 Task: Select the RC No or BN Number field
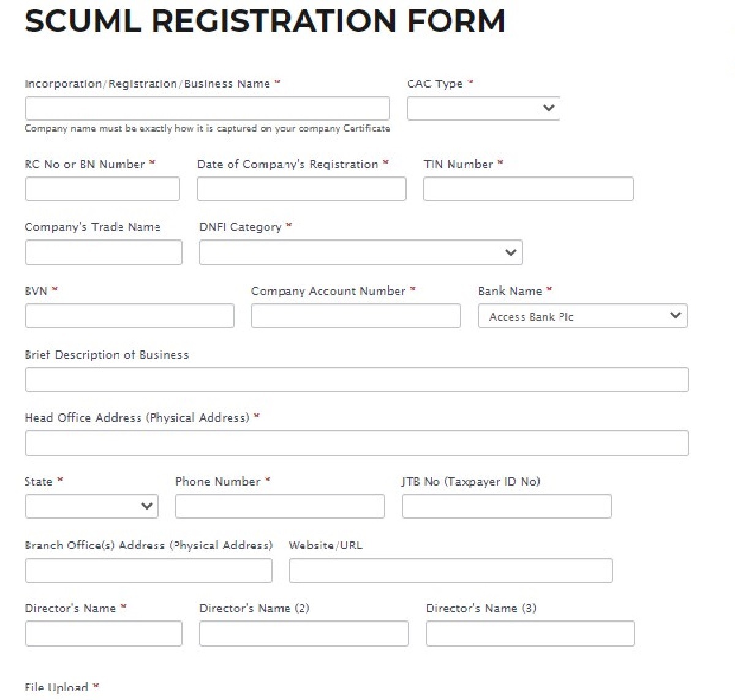(x=102, y=189)
